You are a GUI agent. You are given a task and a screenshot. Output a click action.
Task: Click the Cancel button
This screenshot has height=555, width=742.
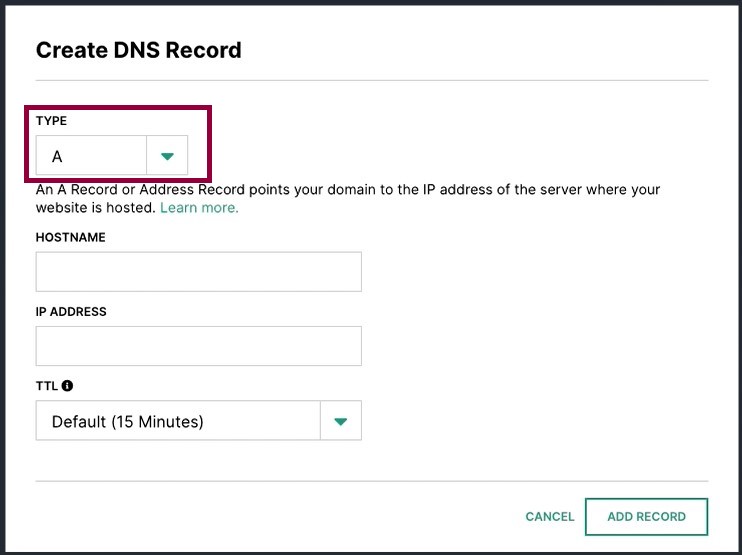point(549,517)
